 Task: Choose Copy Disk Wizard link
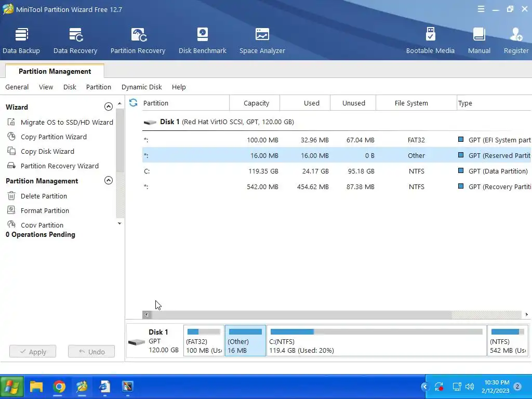[x=47, y=151]
